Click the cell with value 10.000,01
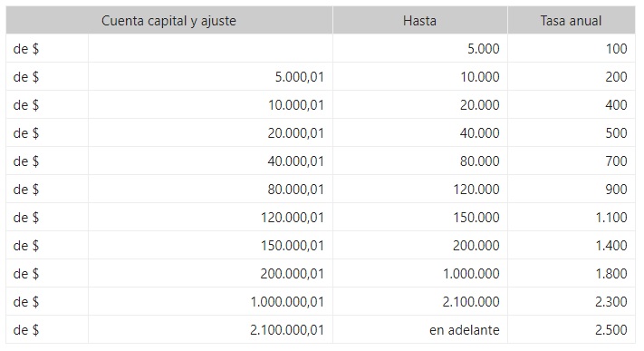 (210, 104)
